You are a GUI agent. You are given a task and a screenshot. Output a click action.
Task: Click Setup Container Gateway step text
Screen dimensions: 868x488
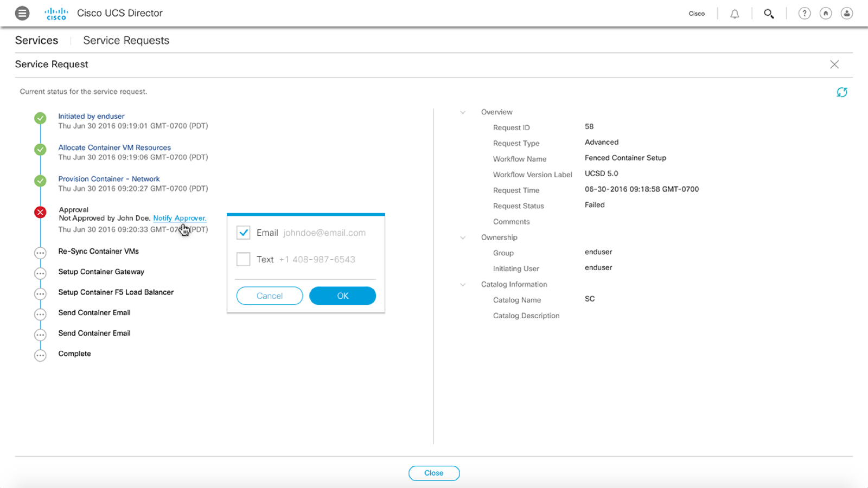point(101,272)
